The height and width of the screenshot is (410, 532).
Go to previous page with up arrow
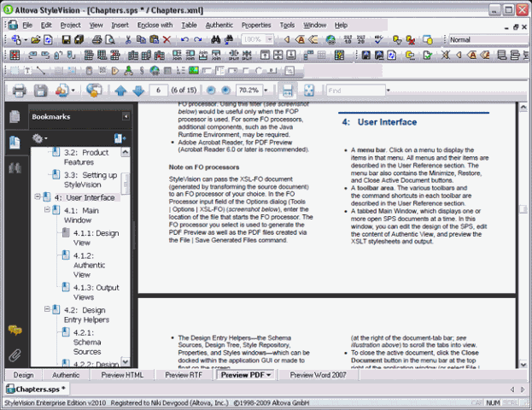pos(120,91)
